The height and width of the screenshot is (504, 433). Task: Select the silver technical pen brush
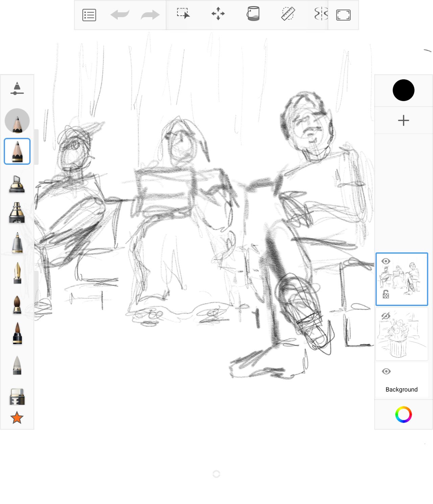pyautogui.click(x=17, y=243)
